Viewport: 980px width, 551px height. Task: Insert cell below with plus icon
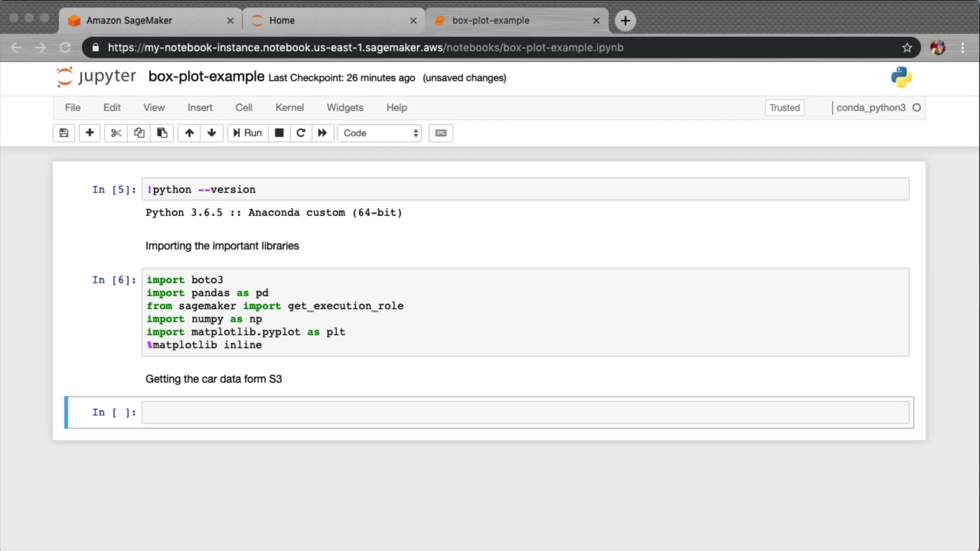[89, 133]
